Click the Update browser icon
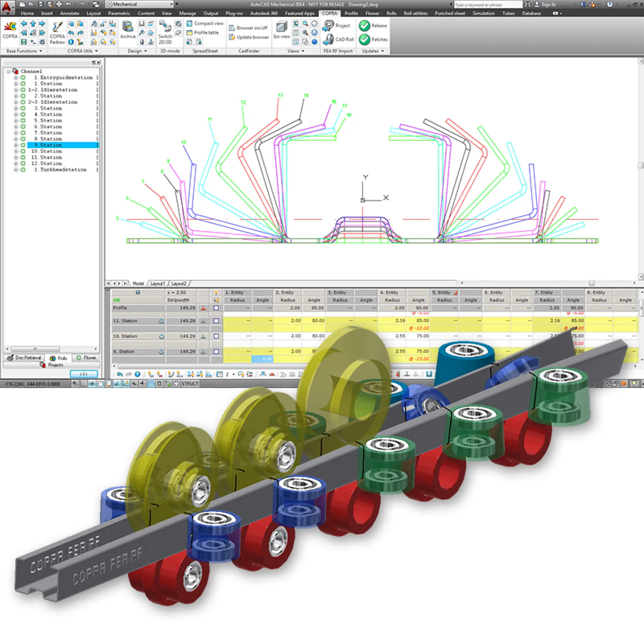Viewport: 644px width, 644px height. tap(232, 37)
